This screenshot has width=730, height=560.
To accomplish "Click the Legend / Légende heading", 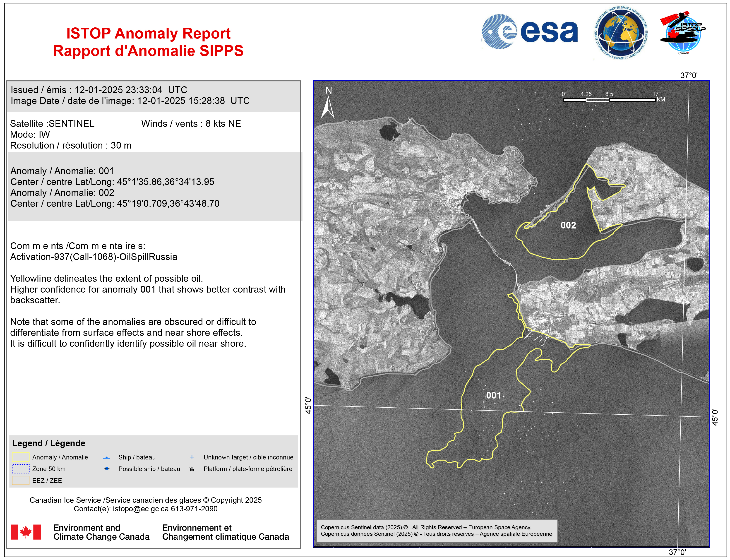I will pos(49,443).
